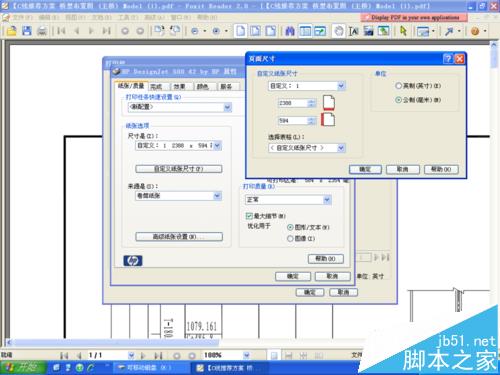Select the 英制(英寸) unit radio button
This screenshot has height=375, width=500.
click(398, 86)
